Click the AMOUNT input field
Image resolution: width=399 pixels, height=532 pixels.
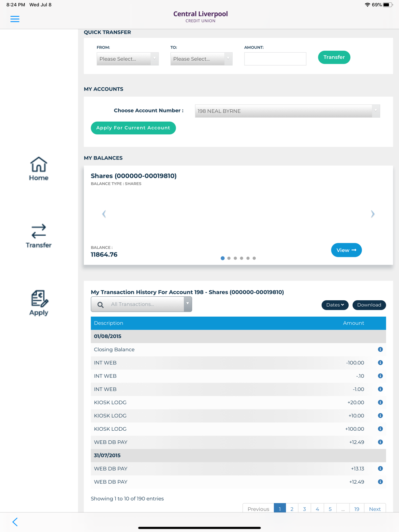[275, 59]
